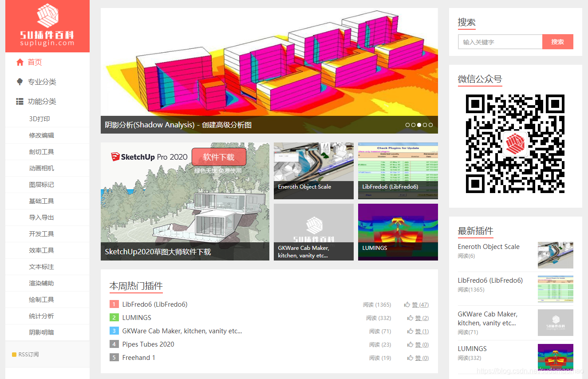The image size is (588, 379).
Task: Click the 搜索 search button
Action: (x=558, y=42)
